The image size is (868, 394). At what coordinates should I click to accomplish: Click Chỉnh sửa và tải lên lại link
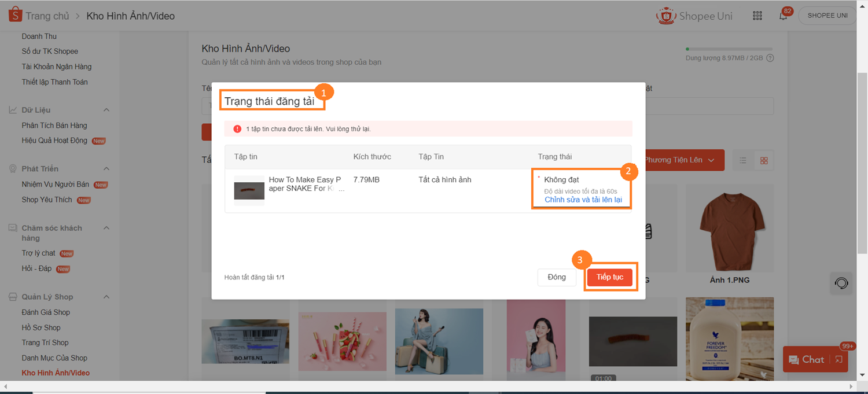point(583,200)
